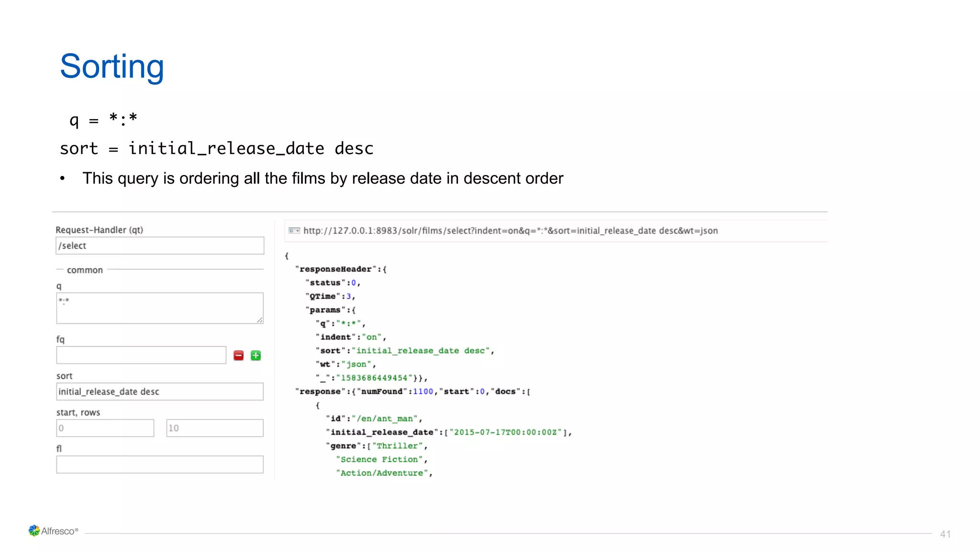Click the "Science Fiction" genre value
Screen dimensions: 980x551
(379, 459)
